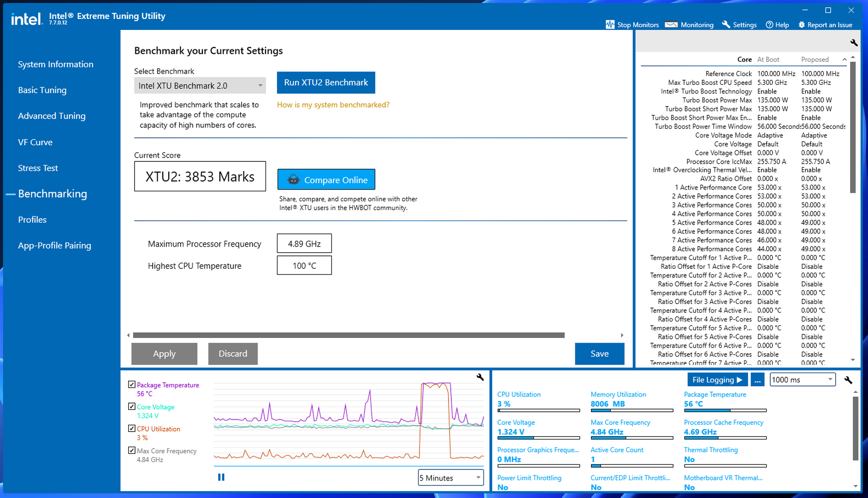Save the current settings
This screenshot has width=868, height=498.
[x=600, y=354]
